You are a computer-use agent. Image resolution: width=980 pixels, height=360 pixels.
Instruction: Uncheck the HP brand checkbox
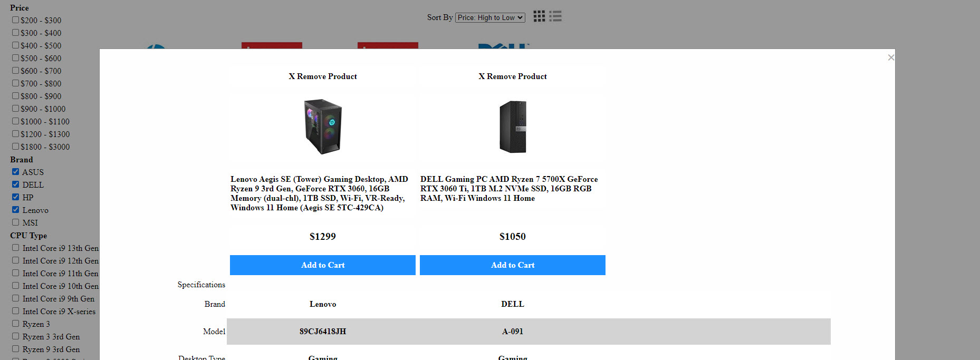pos(16,197)
